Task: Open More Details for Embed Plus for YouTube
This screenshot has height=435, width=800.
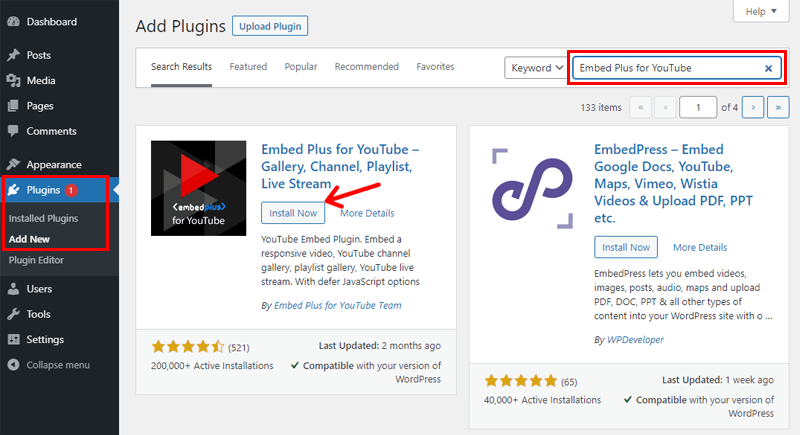Action: [x=367, y=213]
